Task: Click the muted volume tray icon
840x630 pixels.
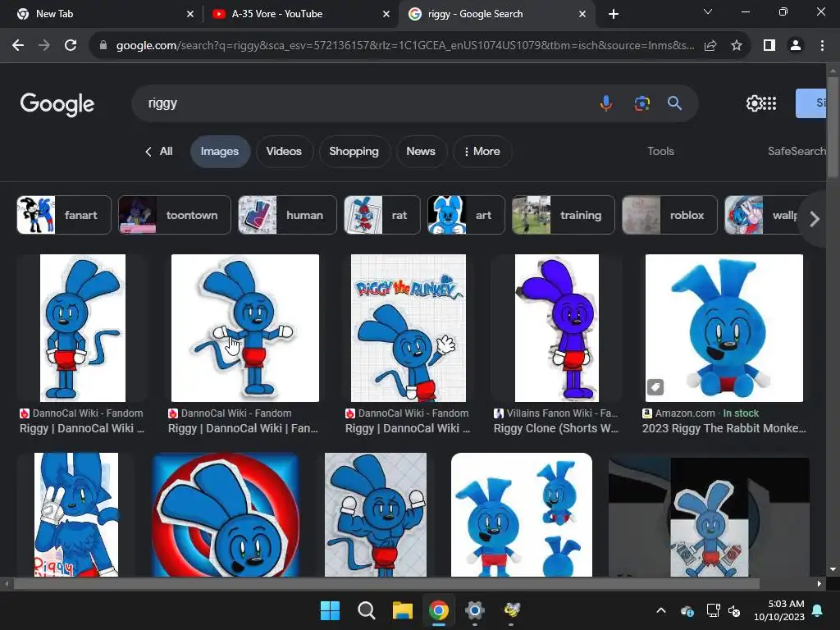Action: click(x=734, y=610)
